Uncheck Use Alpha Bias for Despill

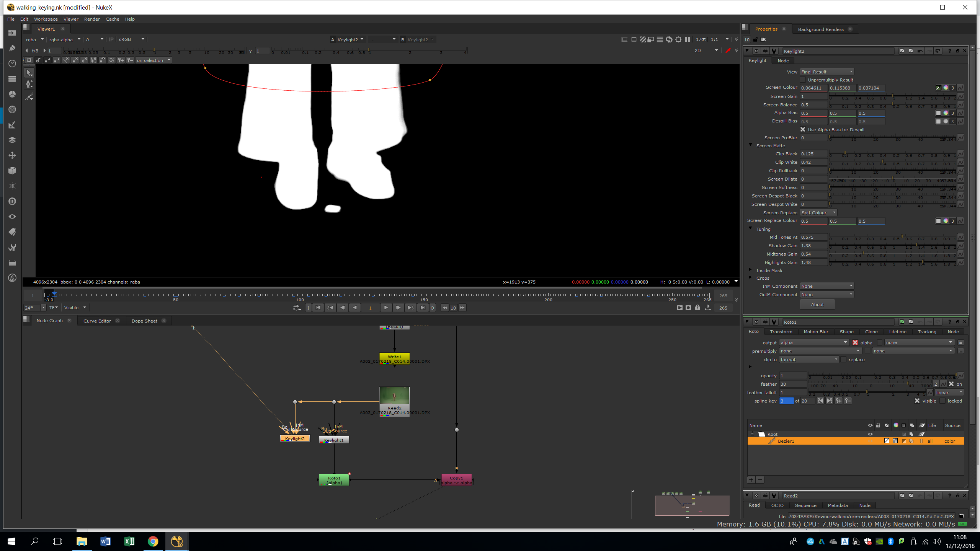point(803,130)
